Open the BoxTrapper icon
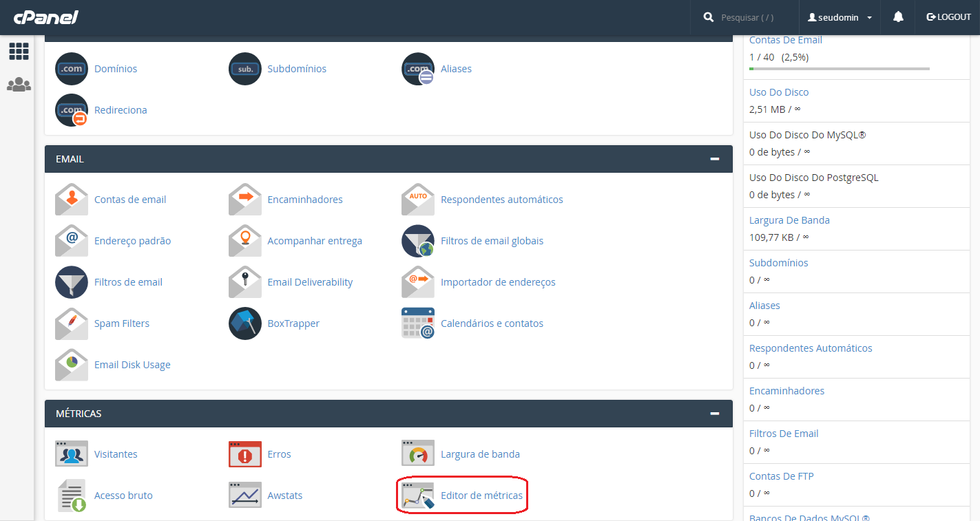This screenshot has width=980, height=521. click(245, 323)
